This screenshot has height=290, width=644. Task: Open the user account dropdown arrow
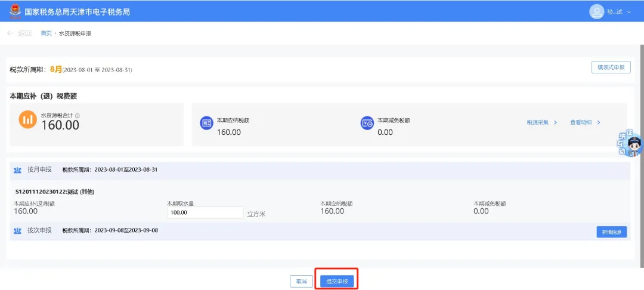(x=629, y=12)
